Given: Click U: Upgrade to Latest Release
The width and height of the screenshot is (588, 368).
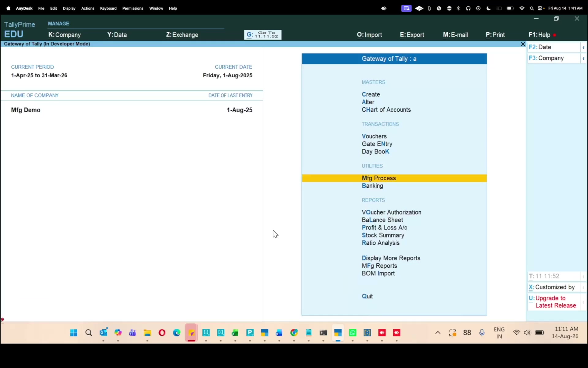Looking at the screenshot, I should (x=554, y=302).
